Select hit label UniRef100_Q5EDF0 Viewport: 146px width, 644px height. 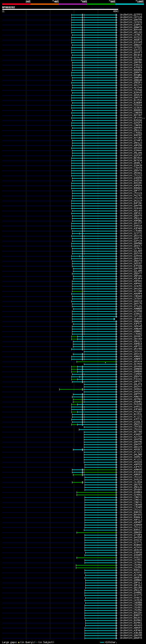pos(131,82)
